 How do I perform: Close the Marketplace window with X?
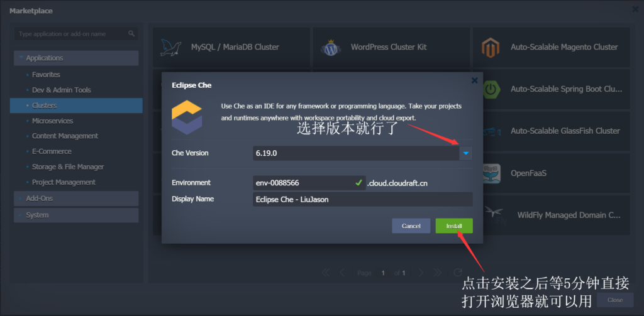[635, 9]
